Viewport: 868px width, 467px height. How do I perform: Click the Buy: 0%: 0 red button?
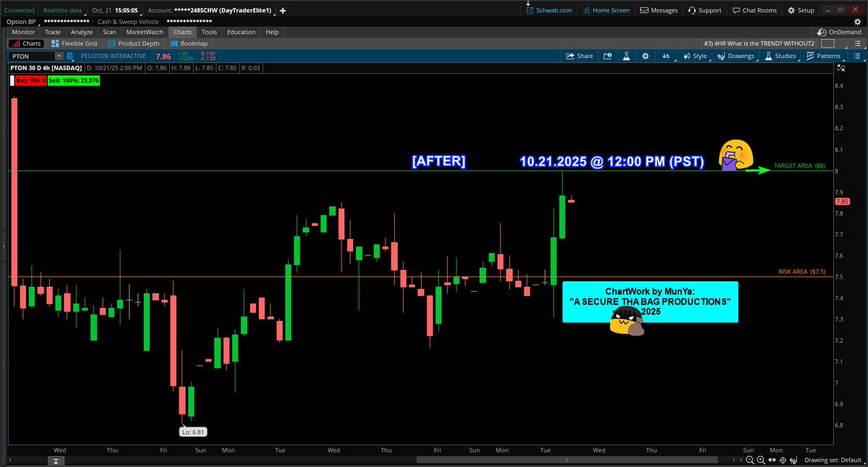coord(31,80)
